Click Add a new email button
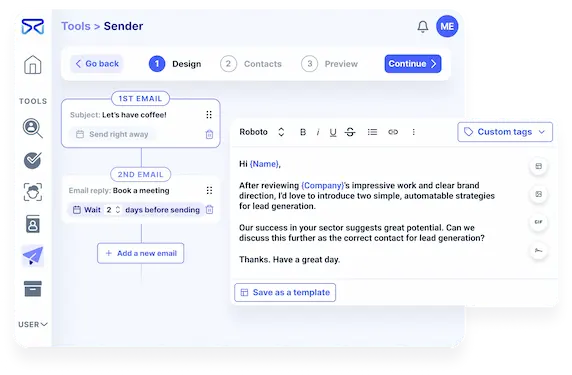 point(140,253)
